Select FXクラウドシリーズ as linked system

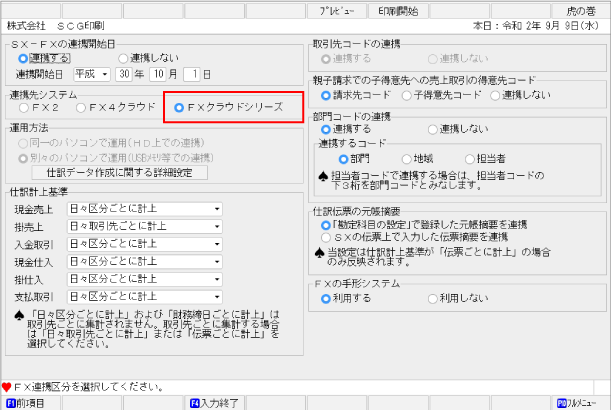(180, 107)
